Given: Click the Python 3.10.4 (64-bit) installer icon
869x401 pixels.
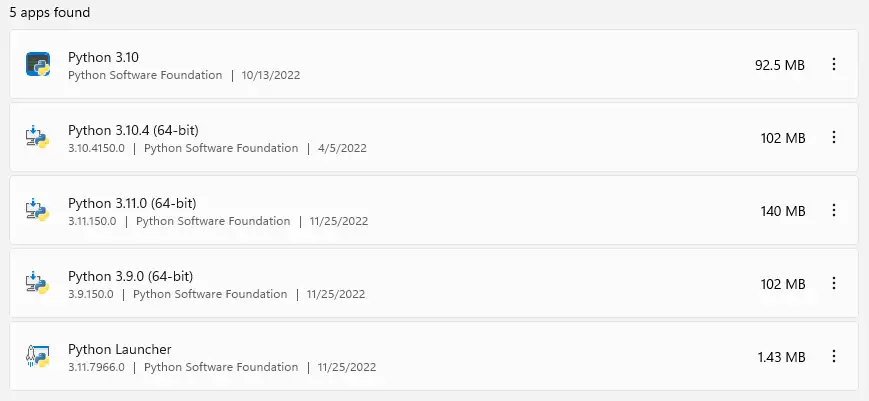Looking at the screenshot, I should point(38,137).
